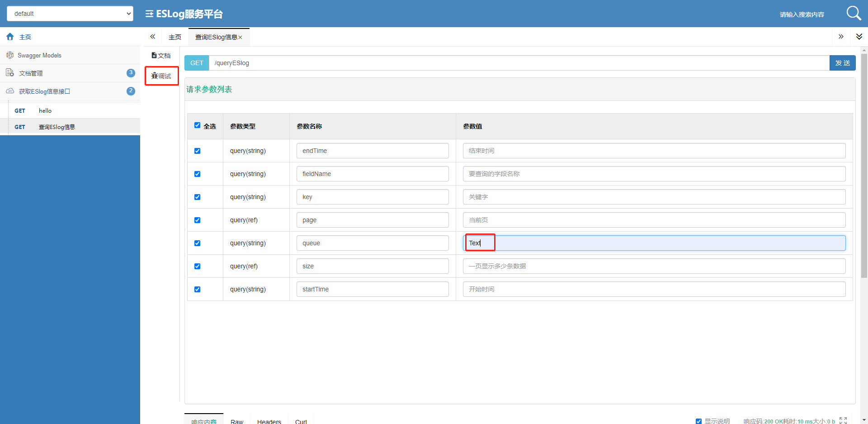Uncheck the startTime parameter checkbox
The image size is (868, 424).
coord(198,289)
